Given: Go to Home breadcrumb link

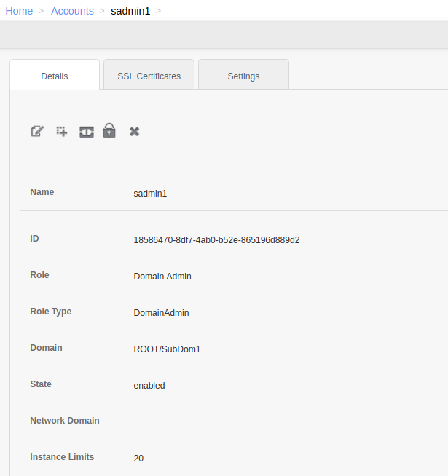Looking at the screenshot, I should (19, 11).
